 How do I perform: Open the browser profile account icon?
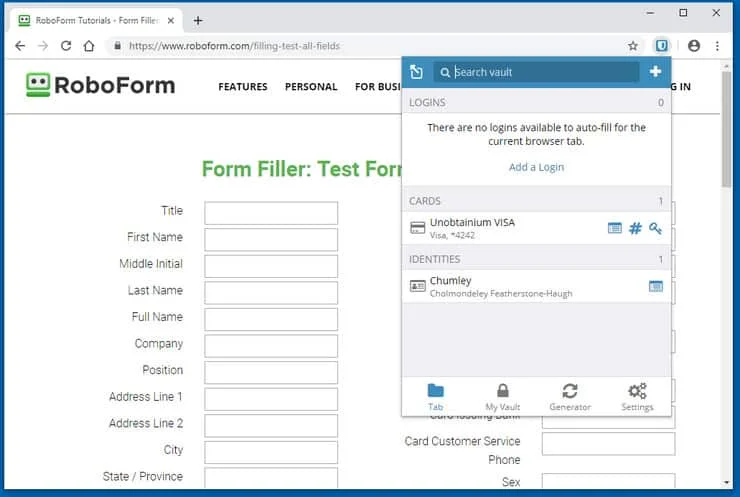click(694, 46)
